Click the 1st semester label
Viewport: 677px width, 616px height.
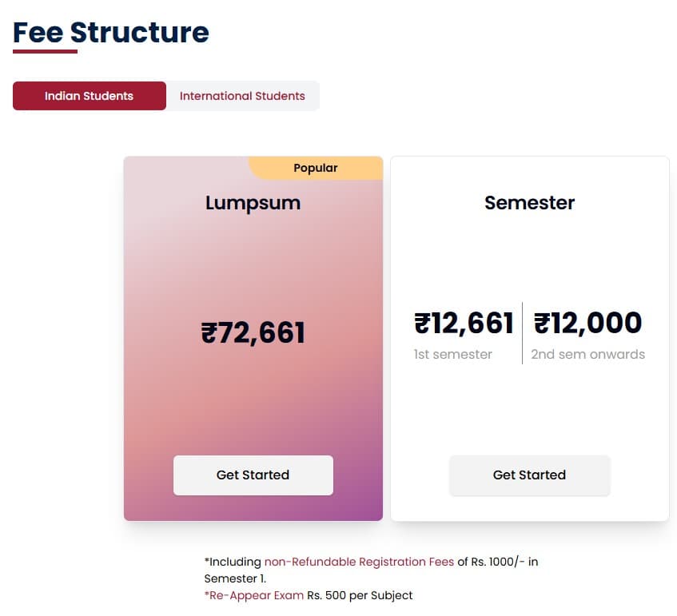coord(453,354)
